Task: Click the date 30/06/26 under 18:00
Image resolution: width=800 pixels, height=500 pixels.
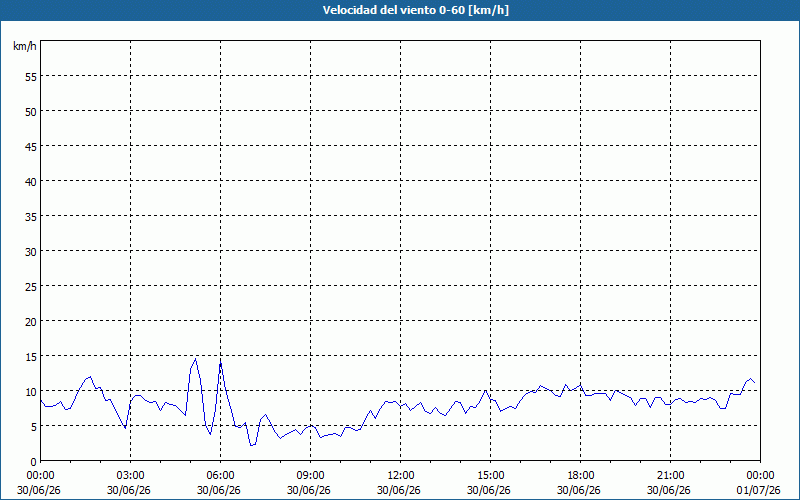Action: click(579, 490)
